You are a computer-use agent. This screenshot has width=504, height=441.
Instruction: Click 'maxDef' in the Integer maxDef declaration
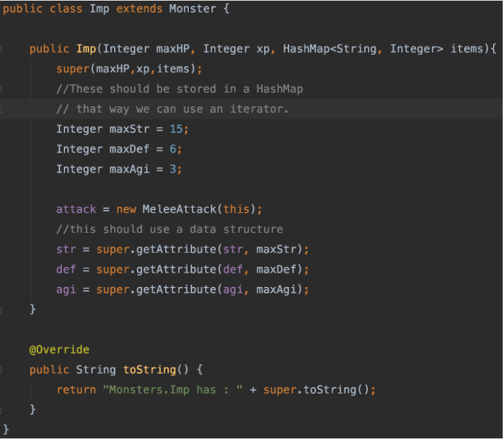[130, 149]
